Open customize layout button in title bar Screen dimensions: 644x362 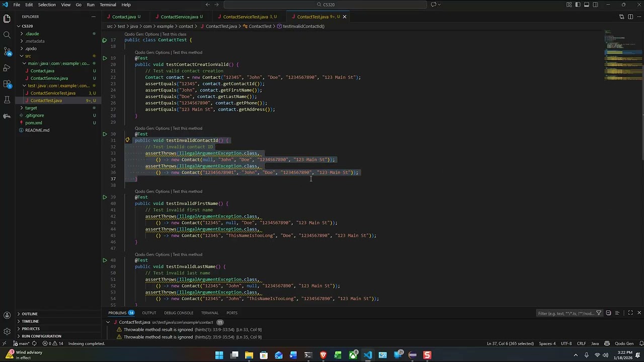(x=569, y=5)
